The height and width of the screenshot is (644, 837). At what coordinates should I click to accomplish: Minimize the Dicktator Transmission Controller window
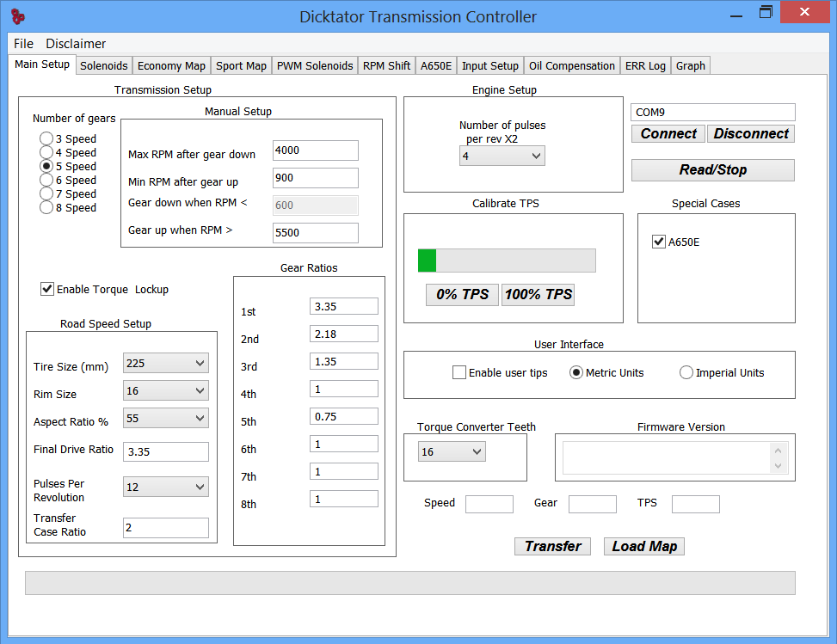[x=736, y=16]
